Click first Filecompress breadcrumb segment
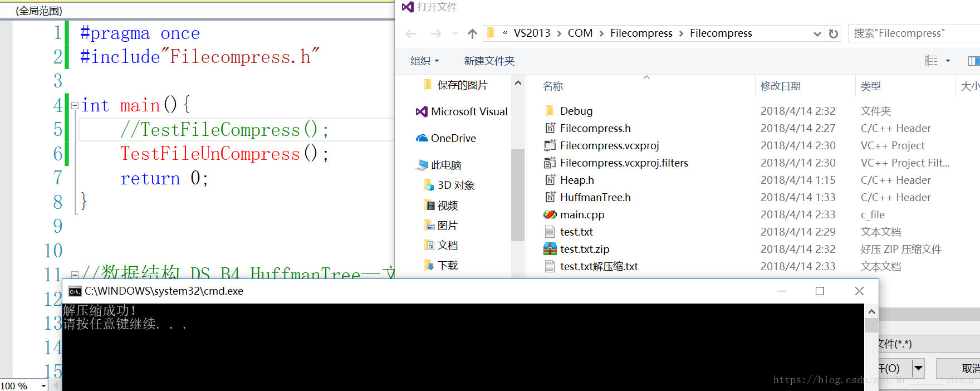The height and width of the screenshot is (391, 980). point(641,33)
